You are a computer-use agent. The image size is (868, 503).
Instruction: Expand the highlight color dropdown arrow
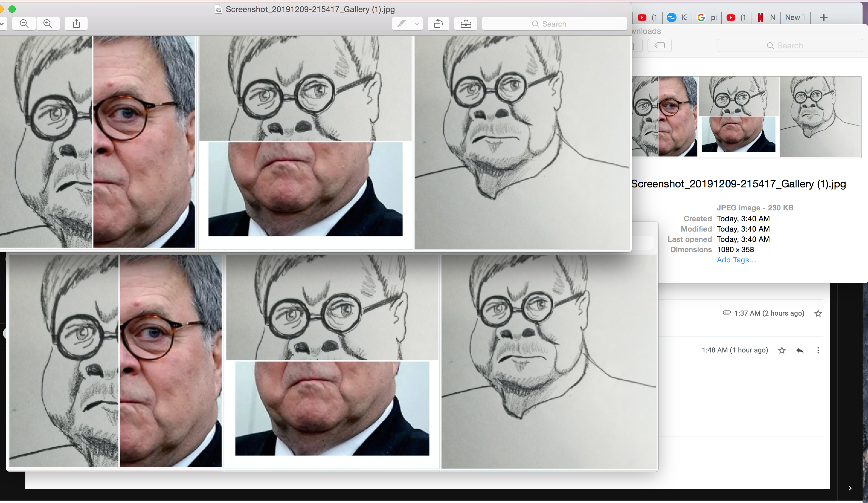click(x=417, y=24)
